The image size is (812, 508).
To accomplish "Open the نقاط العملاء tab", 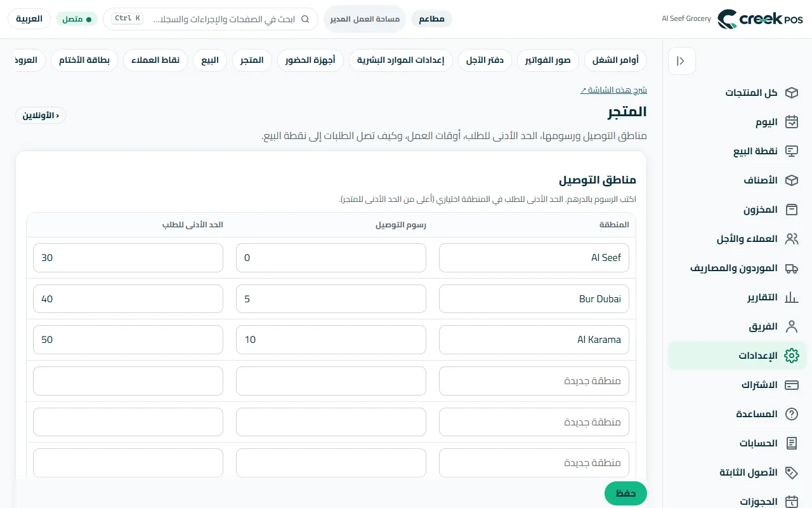I will click(155, 60).
